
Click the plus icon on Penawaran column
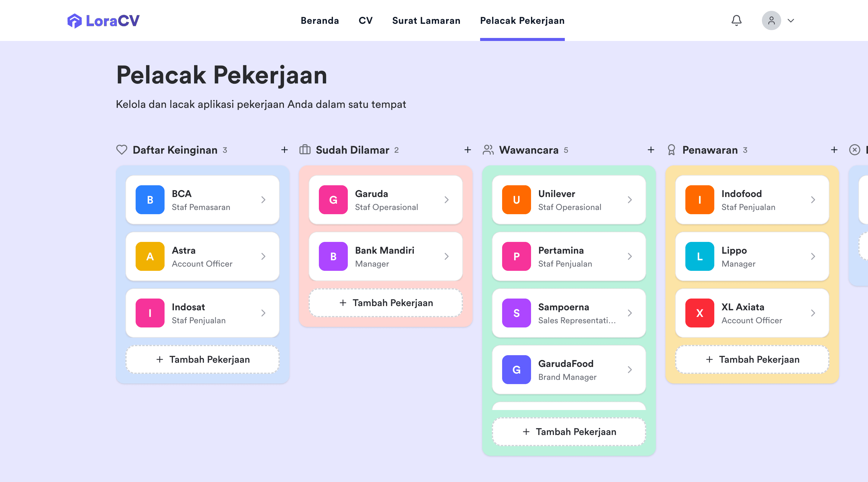click(x=834, y=150)
